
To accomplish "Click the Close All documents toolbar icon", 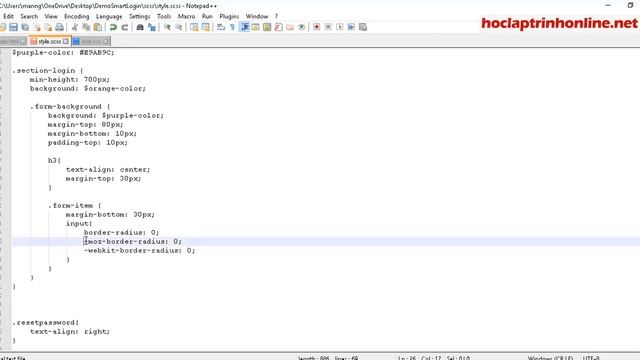I will point(48,27).
